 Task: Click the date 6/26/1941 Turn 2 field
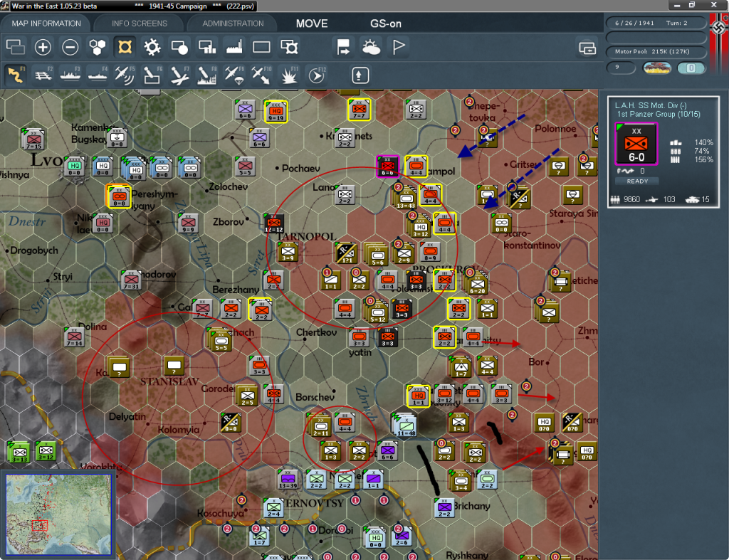(x=656, y=23)
